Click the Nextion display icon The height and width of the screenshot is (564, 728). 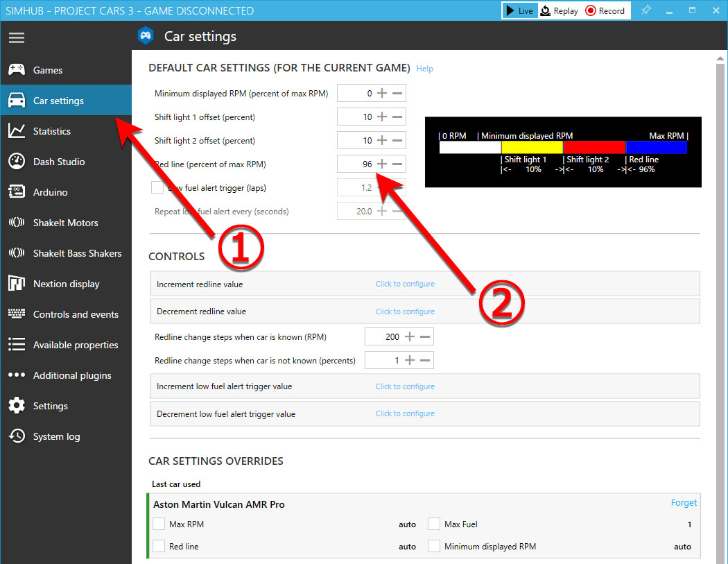tap(17, 283)
